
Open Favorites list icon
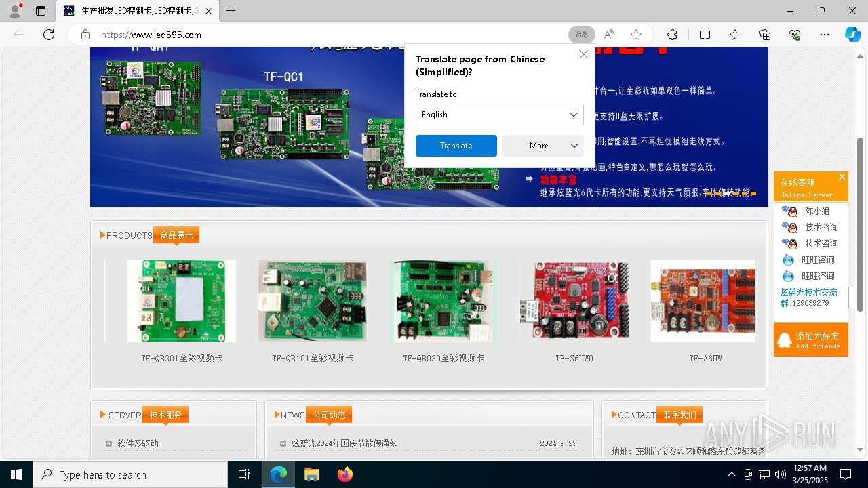pyautogui.click(x=735, y=35)
